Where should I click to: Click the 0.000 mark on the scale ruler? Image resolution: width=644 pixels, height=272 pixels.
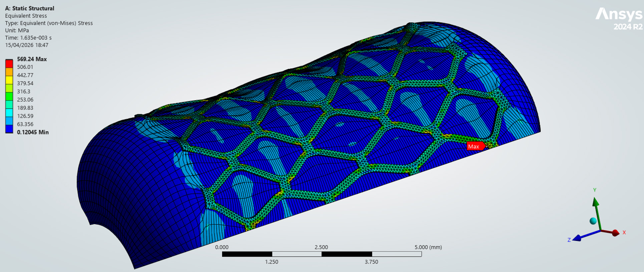(222, 247)
